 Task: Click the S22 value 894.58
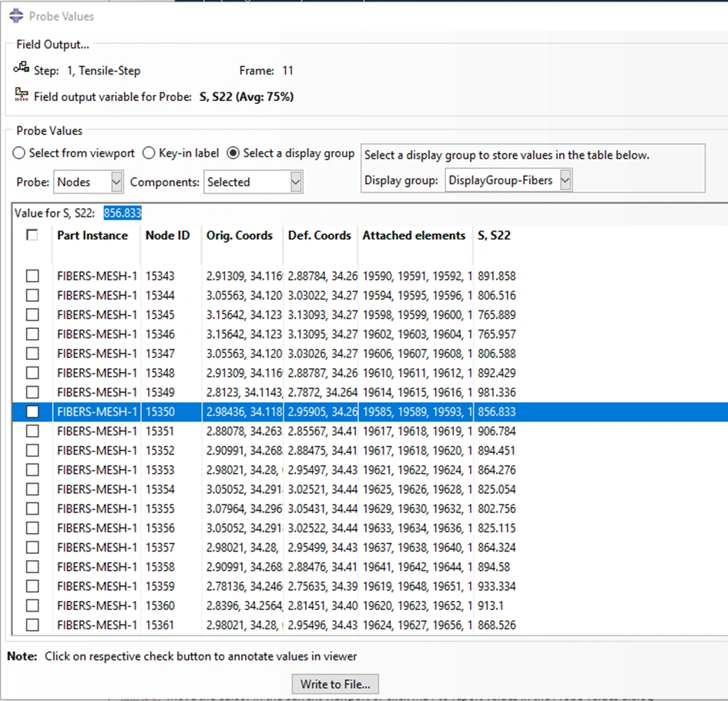tap(494, 567)
